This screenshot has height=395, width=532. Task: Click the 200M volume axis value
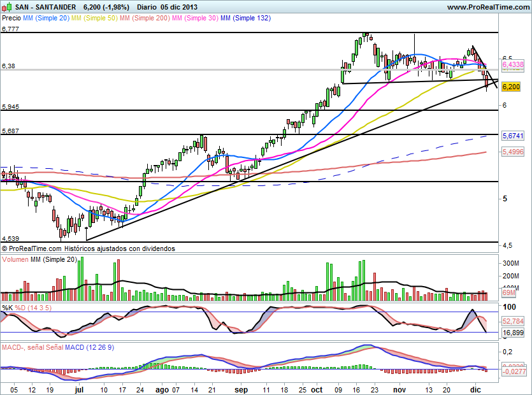click(511, 276)
